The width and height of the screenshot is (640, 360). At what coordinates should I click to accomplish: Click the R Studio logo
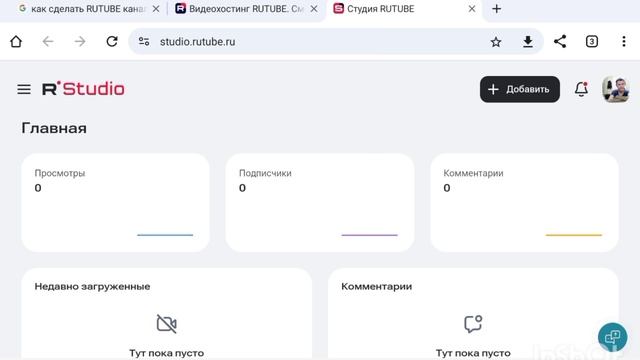point(83,89)
